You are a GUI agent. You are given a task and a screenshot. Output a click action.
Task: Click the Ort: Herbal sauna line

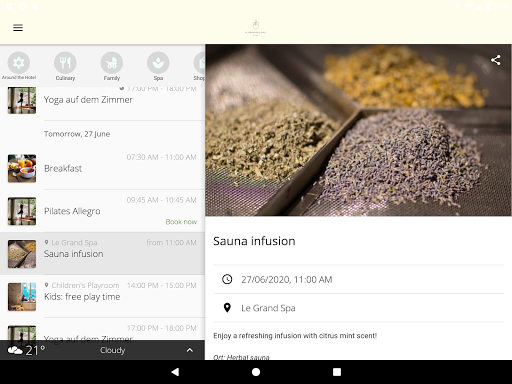(241, 357)
